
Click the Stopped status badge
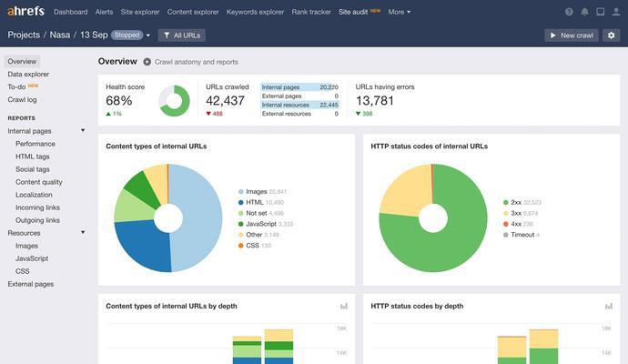point(127,35)
